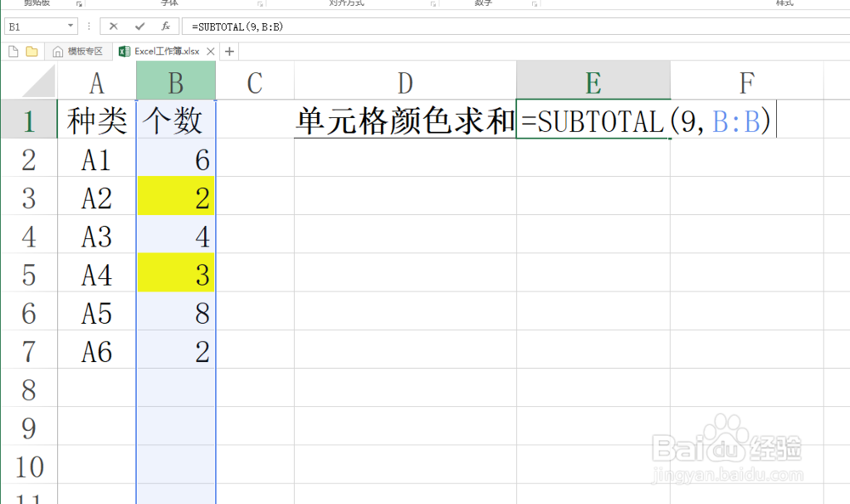Open the Name Box dropdown arrow
This screenshot has height=504, width=850.
click(x=71, y=26)
